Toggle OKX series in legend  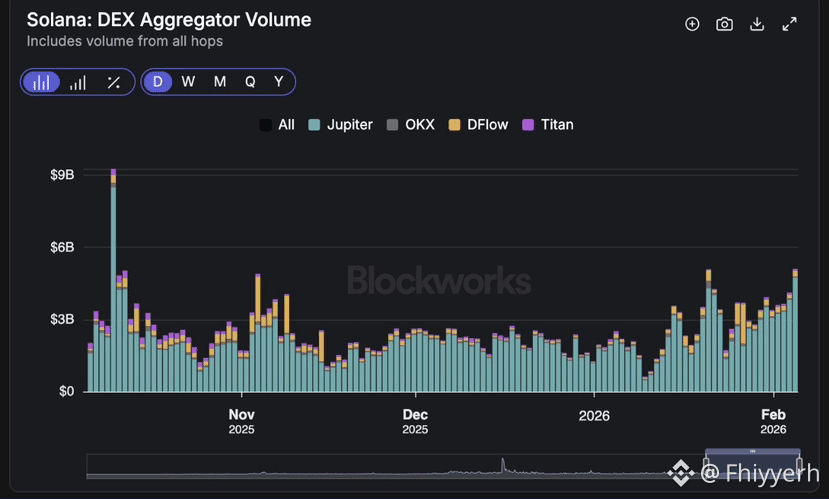pos(410,125)
